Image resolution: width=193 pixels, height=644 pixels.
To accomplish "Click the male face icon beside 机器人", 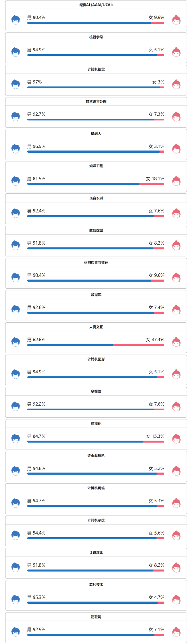I will (x=16, y=148).
